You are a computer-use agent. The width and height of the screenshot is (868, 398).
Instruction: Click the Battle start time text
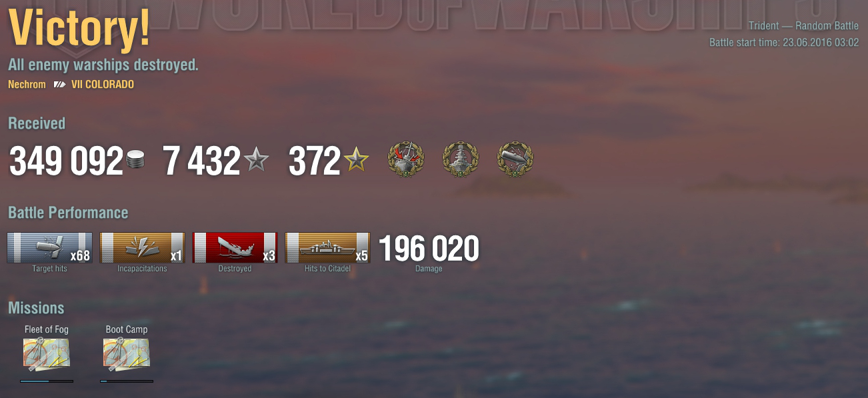coord(784,43)
